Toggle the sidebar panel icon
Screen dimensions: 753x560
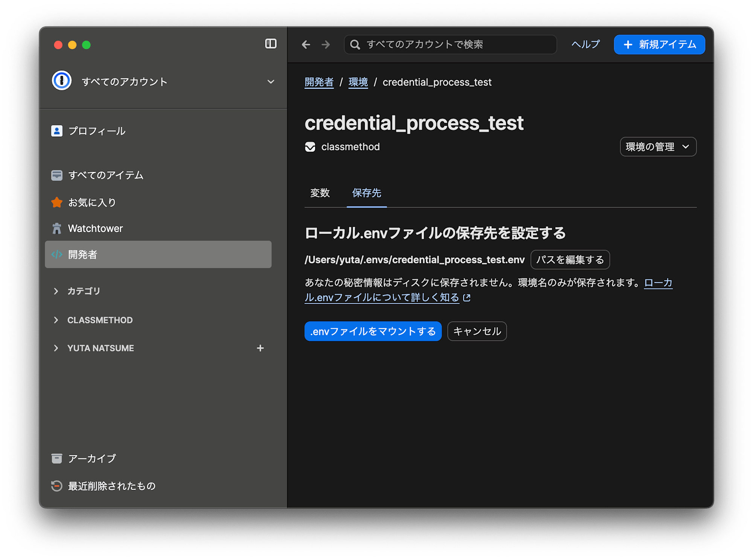pos(270,44)
